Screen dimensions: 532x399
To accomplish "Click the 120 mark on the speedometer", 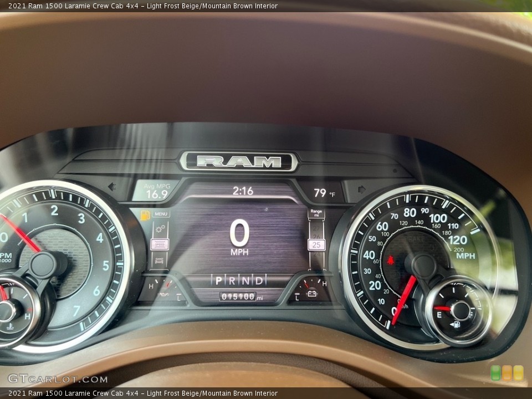I will coord(458,240).
